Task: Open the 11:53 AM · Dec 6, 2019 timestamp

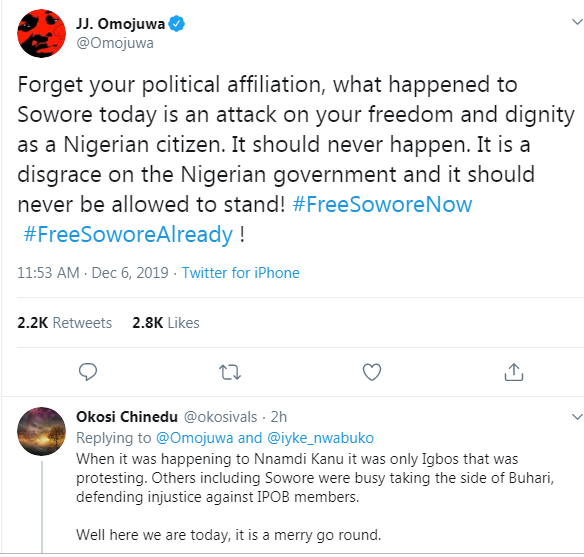Action: (x=93, y=273)
